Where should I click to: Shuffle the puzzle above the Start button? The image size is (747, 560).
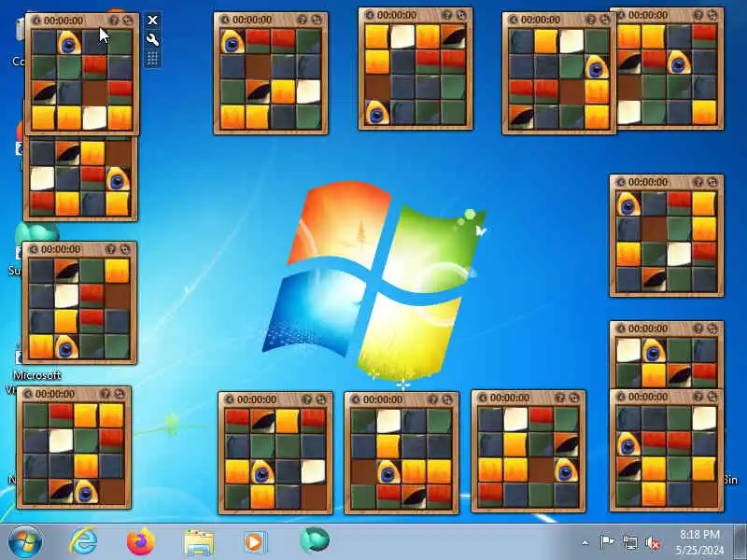120,394
